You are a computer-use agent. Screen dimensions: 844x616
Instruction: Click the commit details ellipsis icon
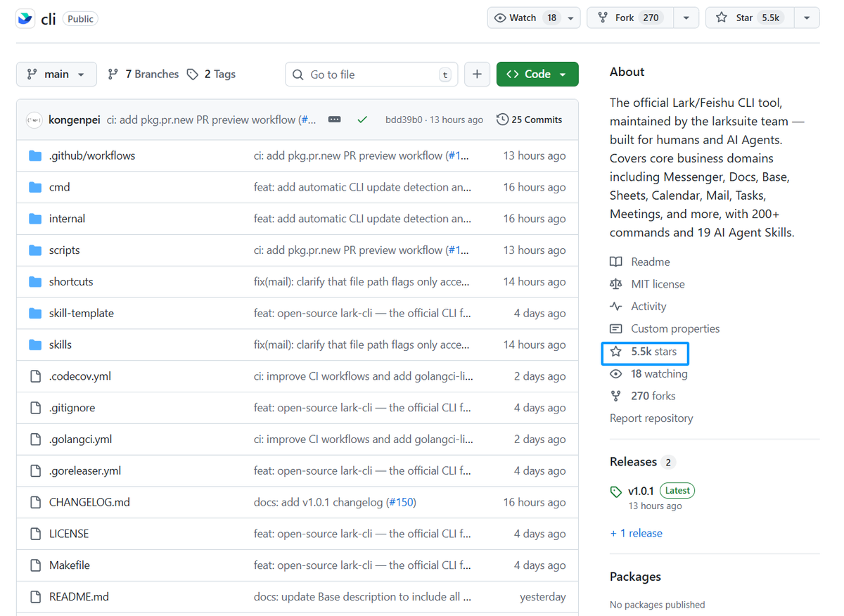(x=335, y=120)
